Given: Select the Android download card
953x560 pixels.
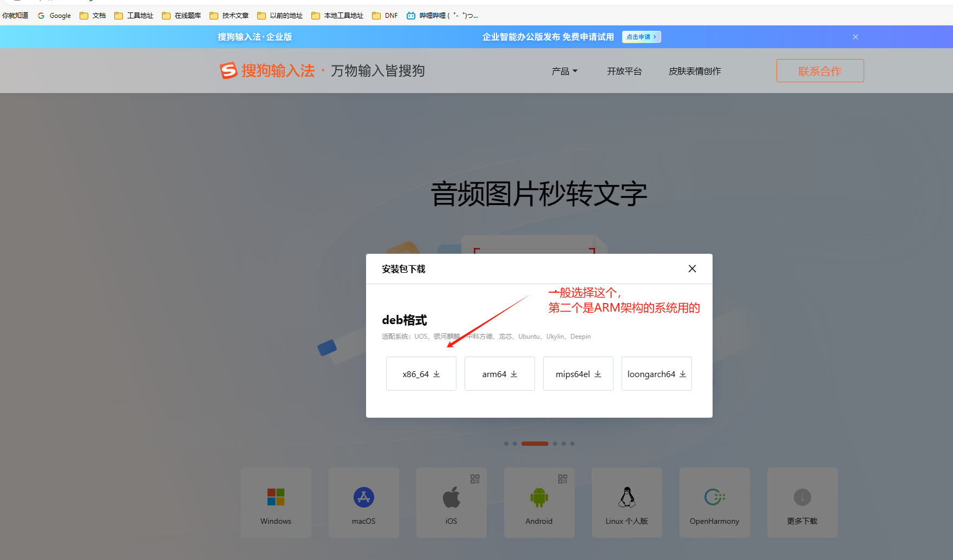Looking at the screenshot, I should click(539, 503).
